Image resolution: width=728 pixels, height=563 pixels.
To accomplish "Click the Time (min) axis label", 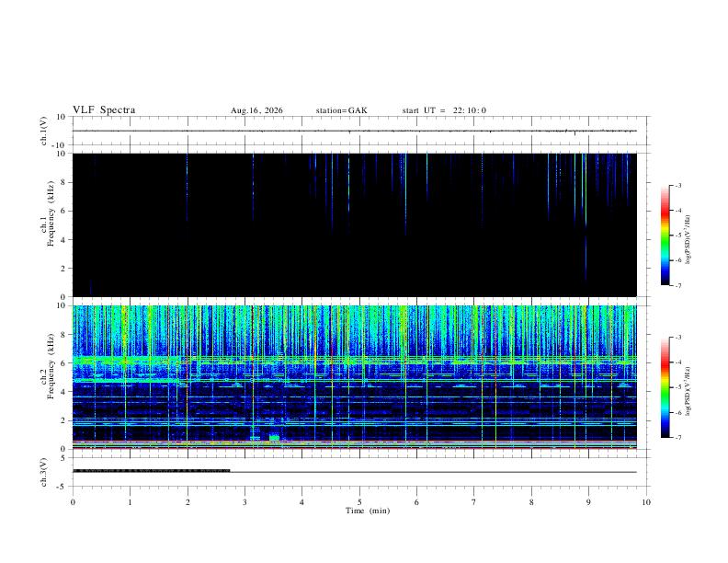I will (368, 511).
